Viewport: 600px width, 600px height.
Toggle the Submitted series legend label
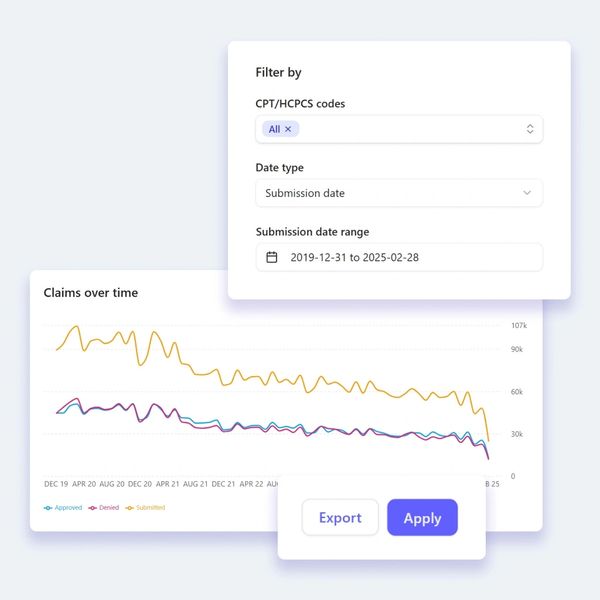(x=150, y=508)
